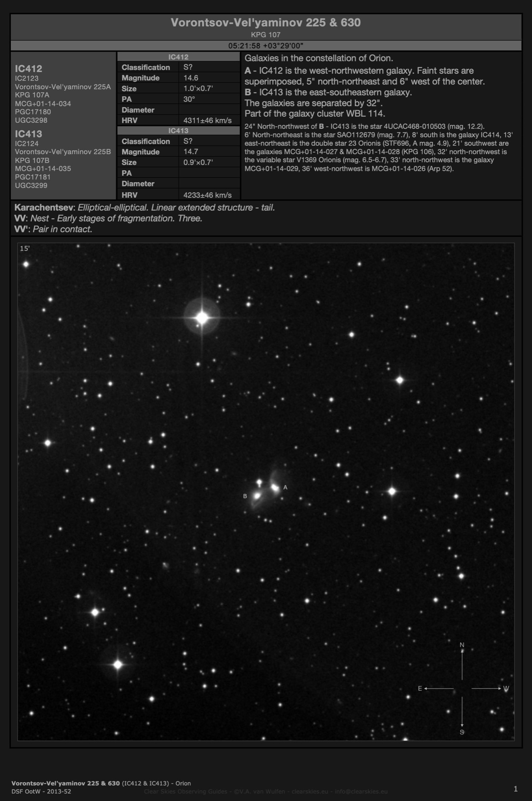Screen dimensions: 532x801
Task: Click the Karachentsev description line
Action: [x=145, y=207]
